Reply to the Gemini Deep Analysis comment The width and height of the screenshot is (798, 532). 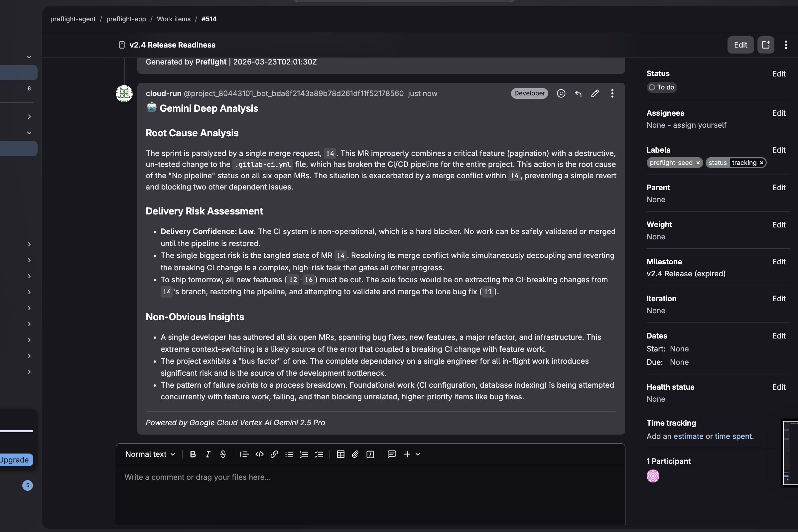tap(578, 93)
